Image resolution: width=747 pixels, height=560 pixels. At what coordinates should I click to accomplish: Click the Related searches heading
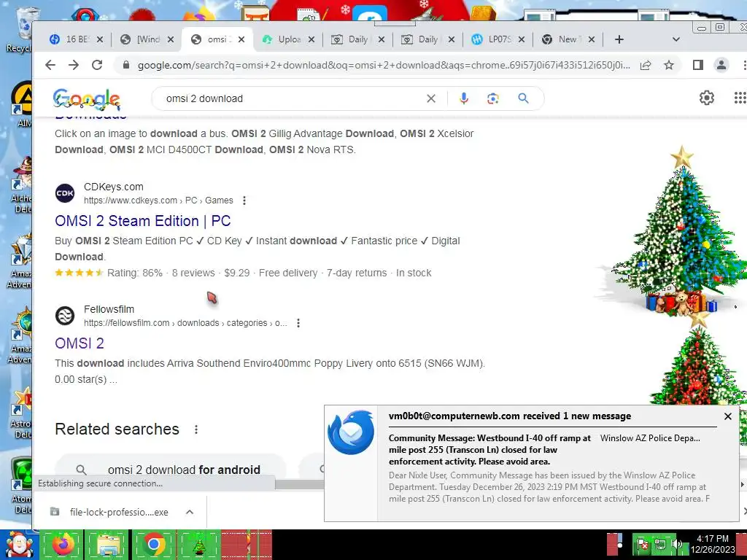117,429
